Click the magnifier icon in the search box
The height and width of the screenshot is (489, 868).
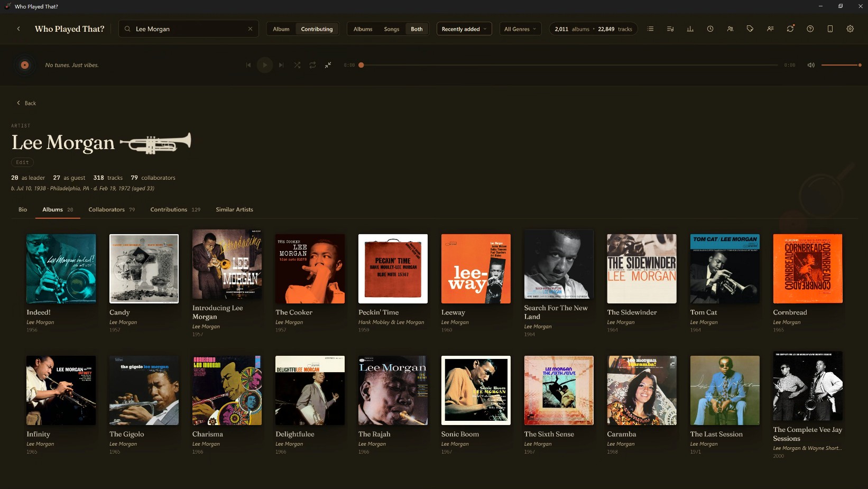click(x=127, y=29)
